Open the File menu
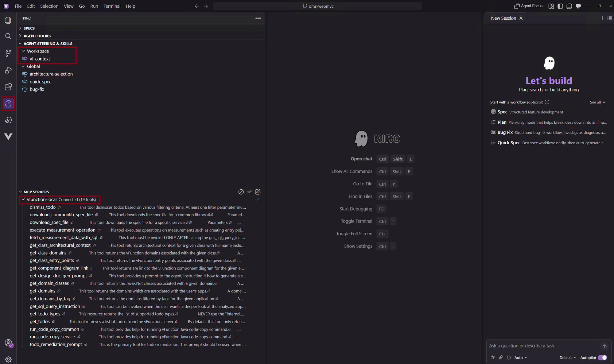Image resolution: width=614 pixels, height=364 pixels. 18,6
